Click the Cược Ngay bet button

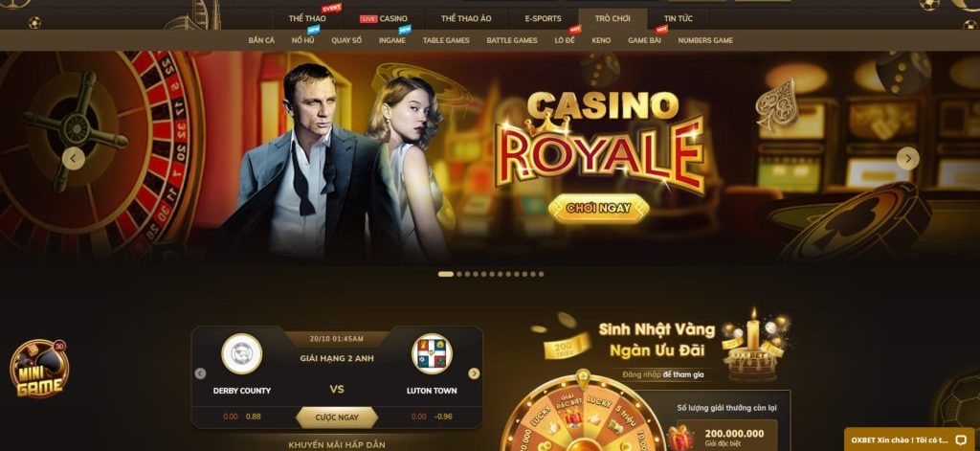click(337, 417)
